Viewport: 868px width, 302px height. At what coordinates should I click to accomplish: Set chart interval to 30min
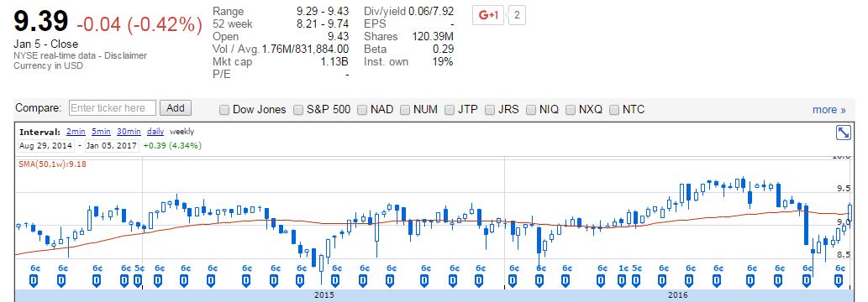pyautogui.click(x=129, y=132)
